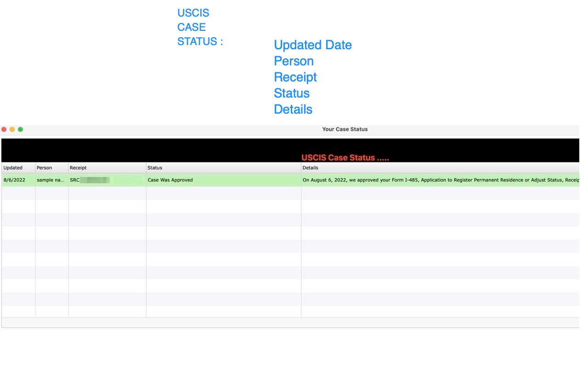Click the truncated sample name cell
This screenshot has height=368, width=588.
tap(51, 180)
